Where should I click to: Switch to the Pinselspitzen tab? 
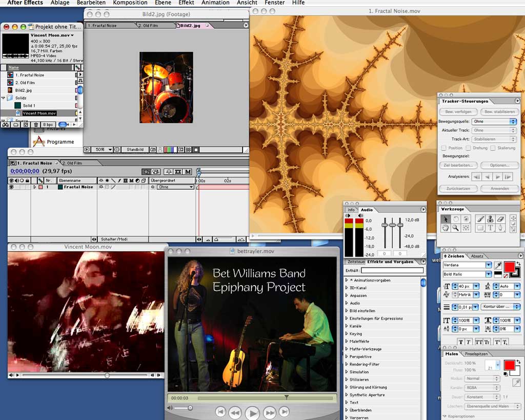tap(476, 354)
